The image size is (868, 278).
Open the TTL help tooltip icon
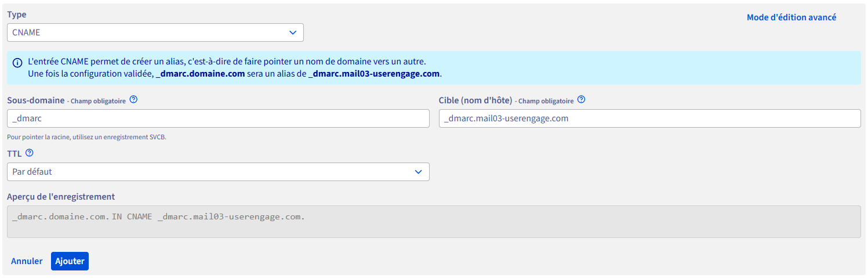(x=30, y=153)
